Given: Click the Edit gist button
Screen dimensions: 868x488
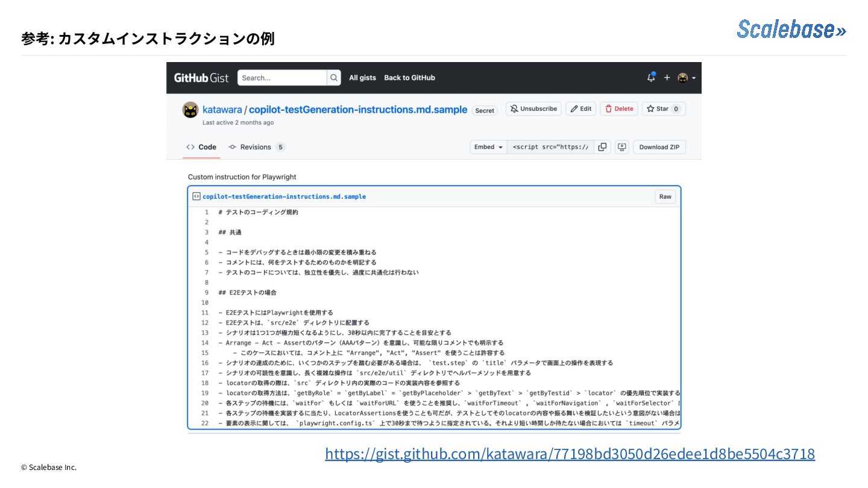Looking at the screenshot, I should (x=581, y=108).
